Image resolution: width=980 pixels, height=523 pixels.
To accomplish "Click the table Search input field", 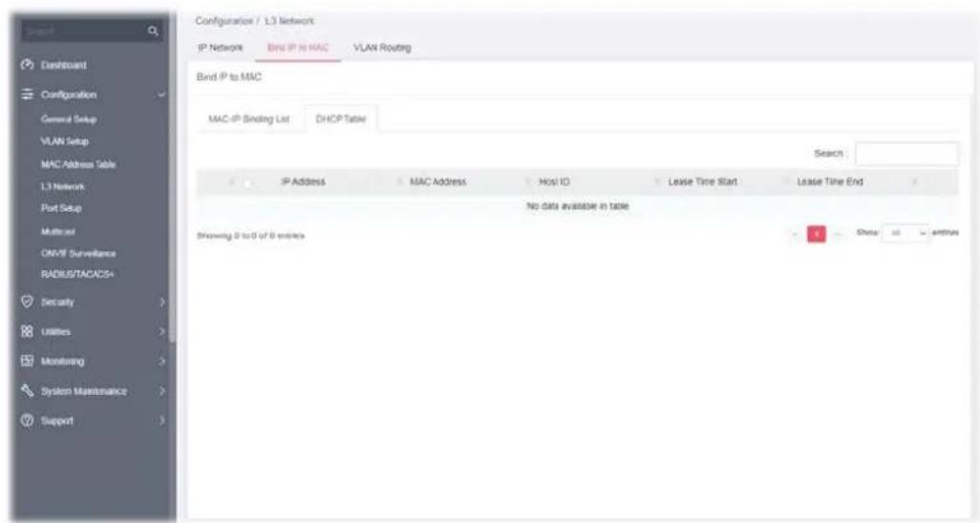I will point(906,153).
